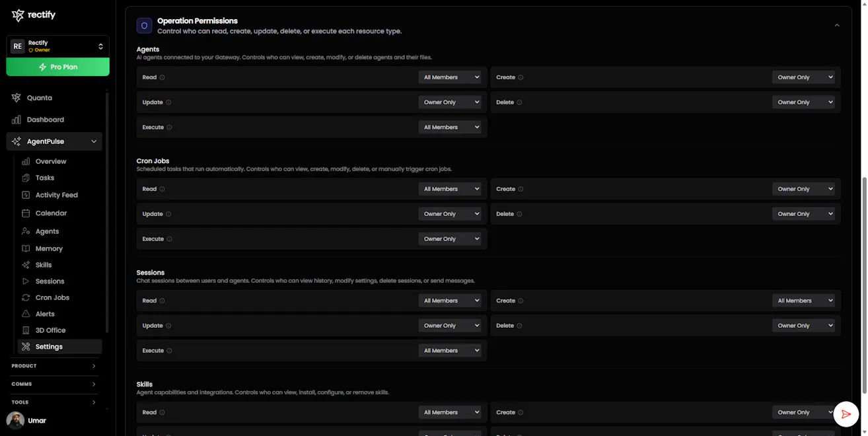
Task: Open the Cron Jobs Execute permission dropdown
Action: tap(450, 239)
